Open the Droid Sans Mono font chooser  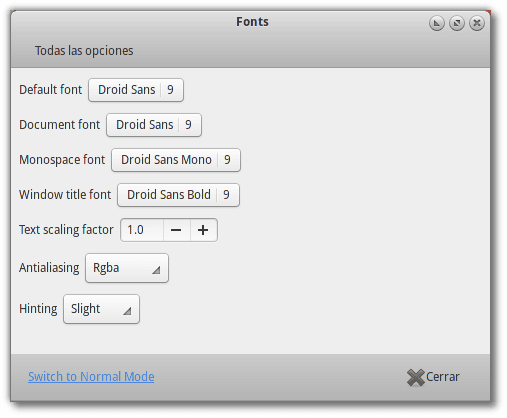click(176, 160)
